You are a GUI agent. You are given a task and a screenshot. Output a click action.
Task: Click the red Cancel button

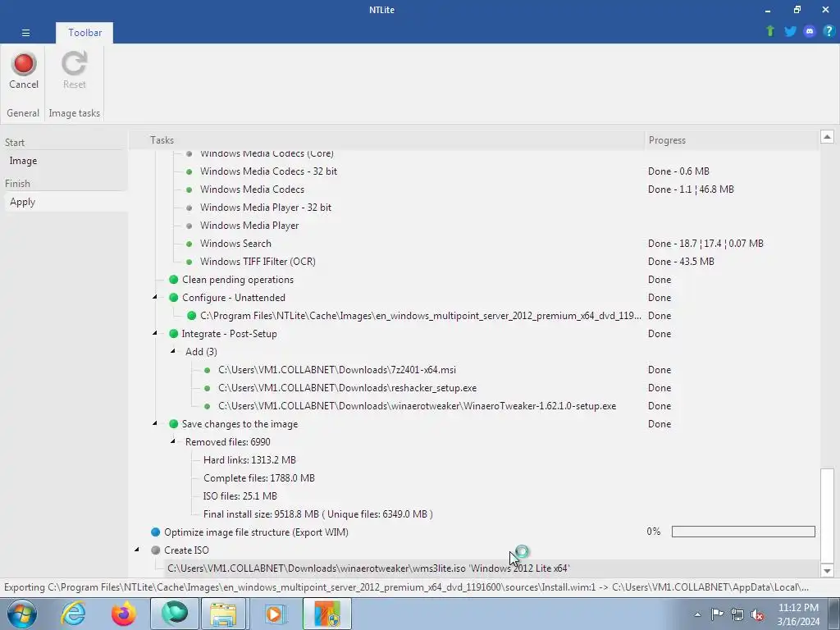[24, 71]
